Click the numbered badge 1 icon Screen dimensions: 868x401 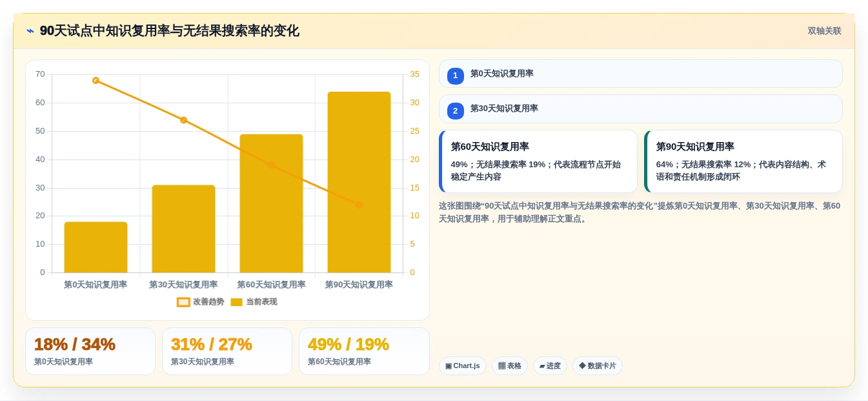click(456, 76)
